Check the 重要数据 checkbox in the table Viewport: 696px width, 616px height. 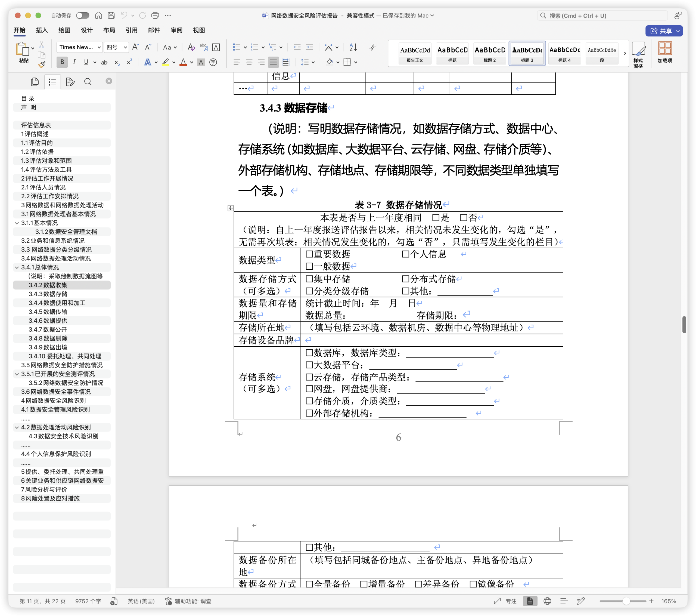[x=309, y=254]
